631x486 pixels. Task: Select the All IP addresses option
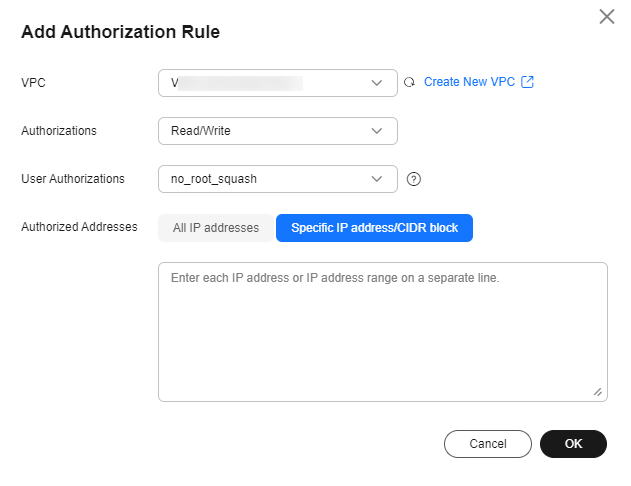pyautogui.click(x=216, y=228)
